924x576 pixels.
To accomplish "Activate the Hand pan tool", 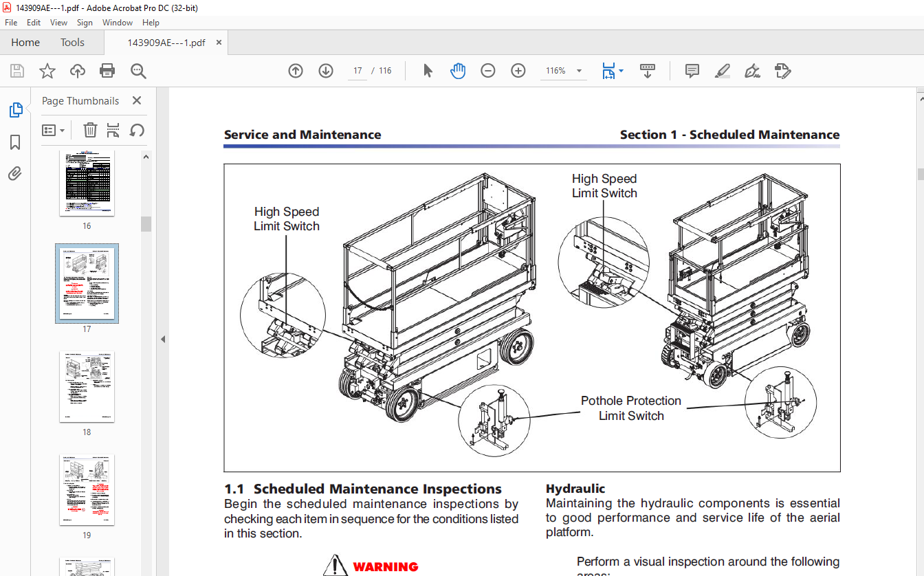I will (x=458, y=71).
